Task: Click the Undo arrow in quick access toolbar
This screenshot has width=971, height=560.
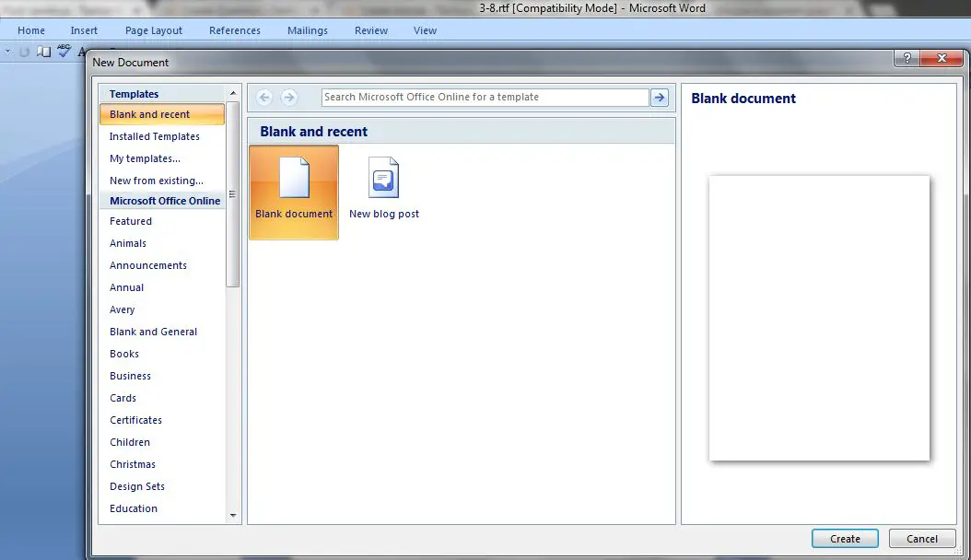Action: coord(24,52)
